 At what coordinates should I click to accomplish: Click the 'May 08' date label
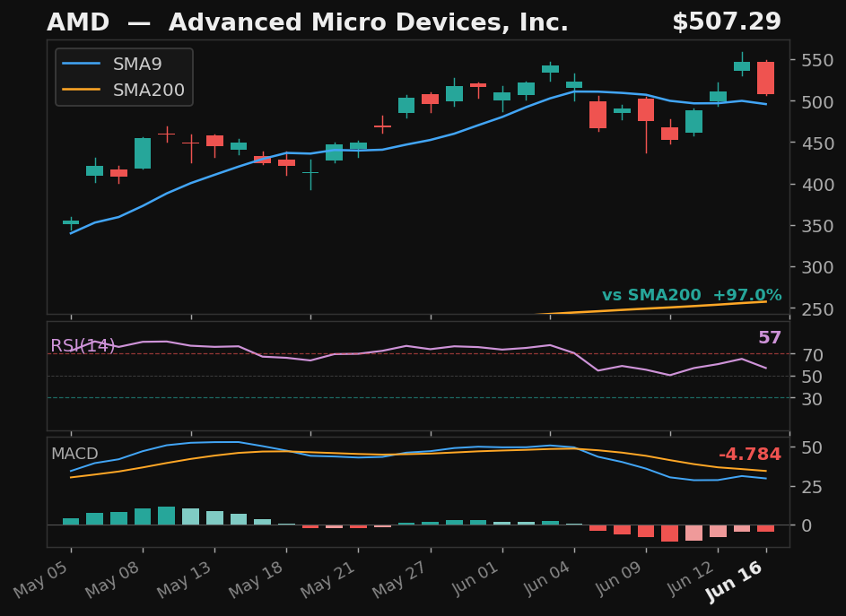tap(113, 578)
